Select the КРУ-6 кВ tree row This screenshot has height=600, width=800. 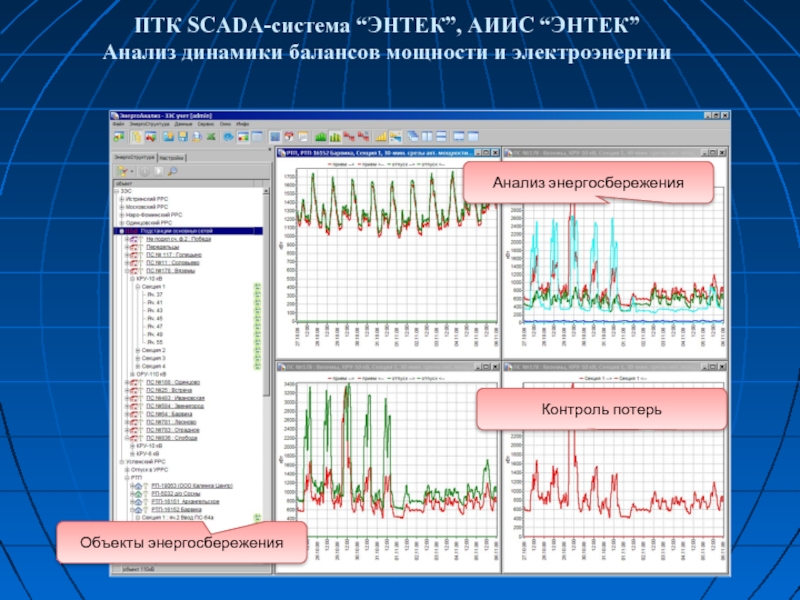pyautogui.click(x=147, y=454)
